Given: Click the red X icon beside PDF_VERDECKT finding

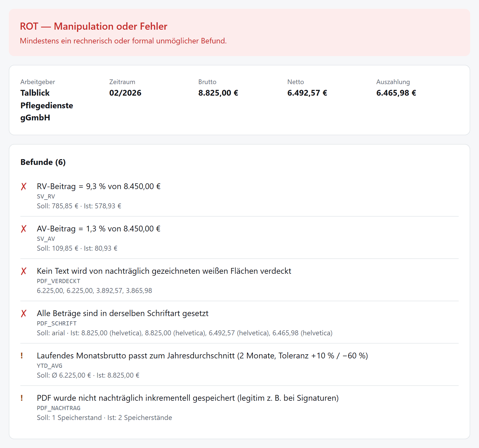Looking at the screenshot, I should (x=24, y=271).
